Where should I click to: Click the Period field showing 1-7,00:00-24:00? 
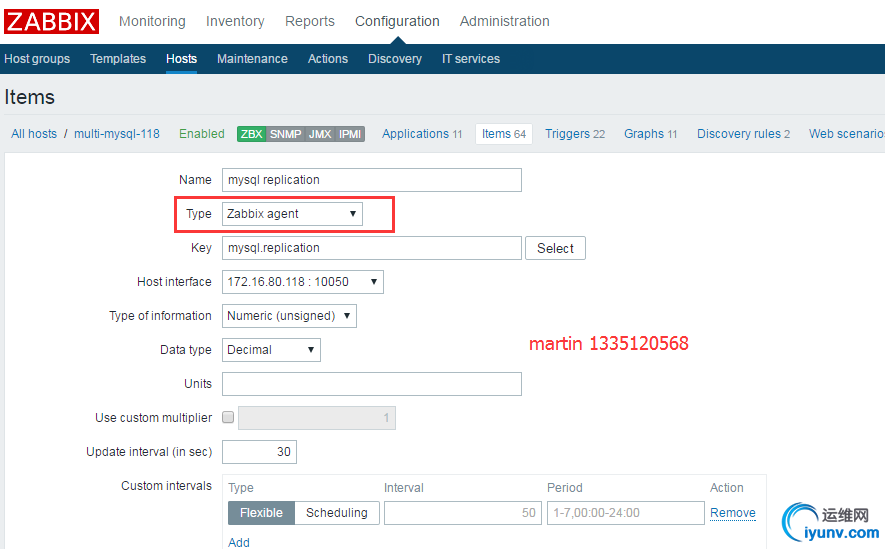tap(625, 513)
